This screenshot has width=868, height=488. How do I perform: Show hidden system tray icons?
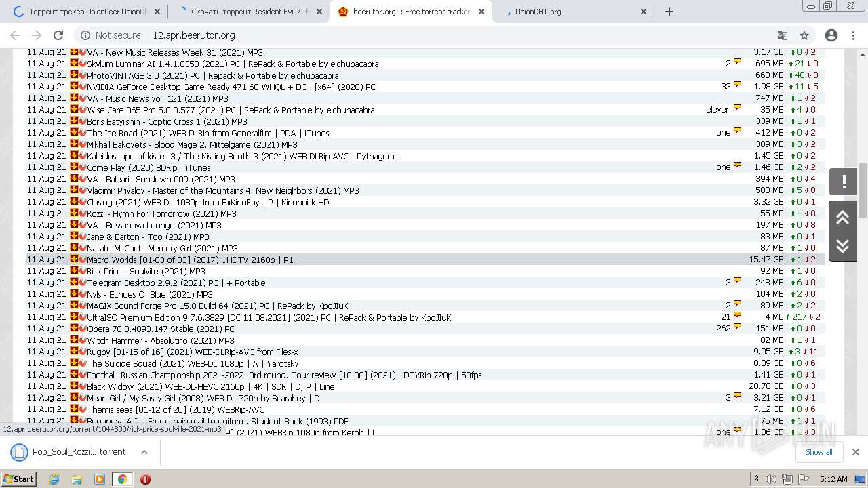pos(756,479)
